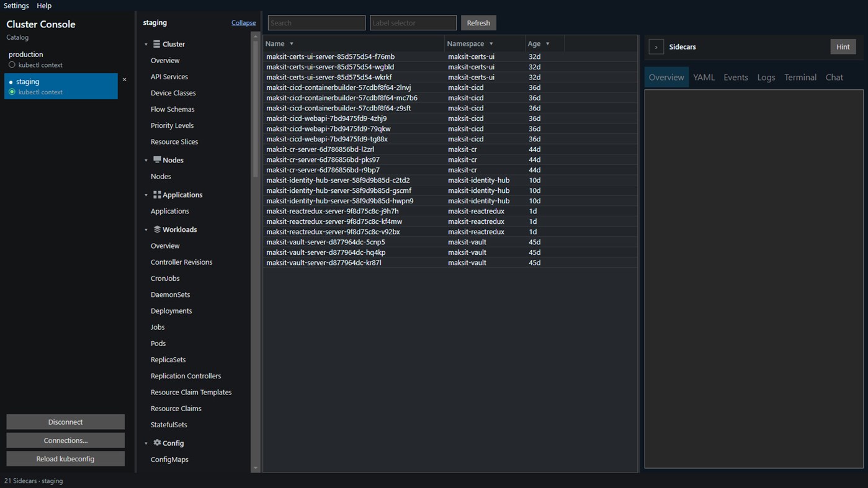
Task: Close the staging connection with the x
Action: point(124,79)
